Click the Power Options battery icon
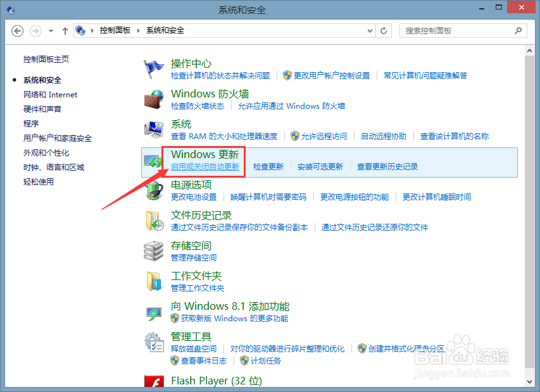 pos(154,191)
